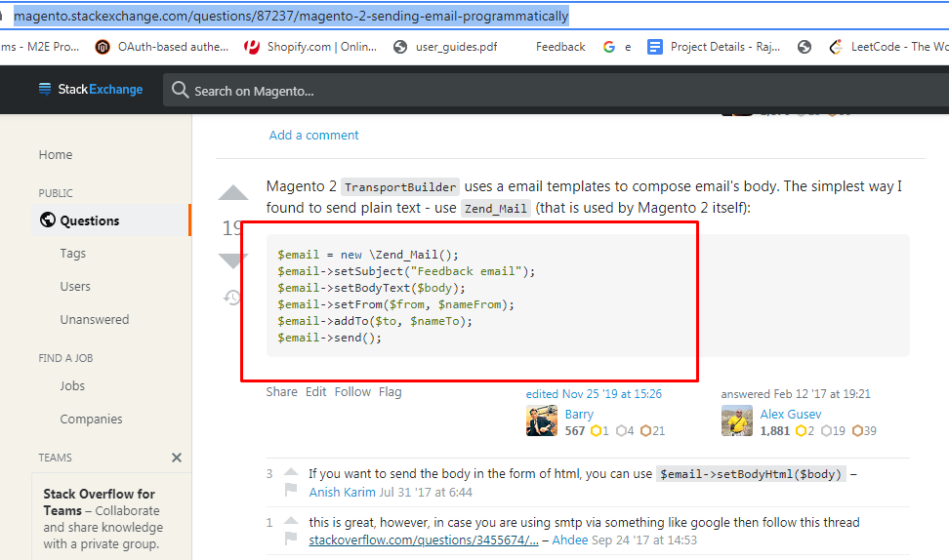Dismiss the Teams sidebar promo

click(x=177, y=458)
